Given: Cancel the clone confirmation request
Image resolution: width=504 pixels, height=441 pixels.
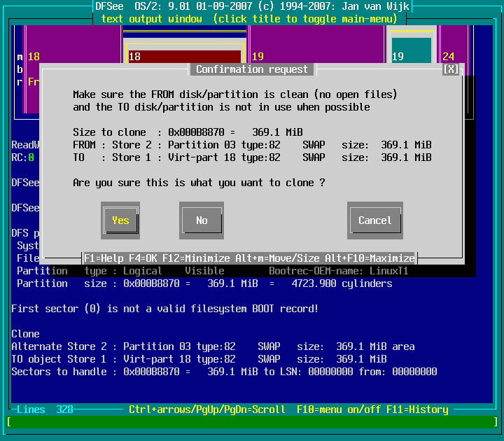Looking at the screenshot, I should [x=374, y=220].
